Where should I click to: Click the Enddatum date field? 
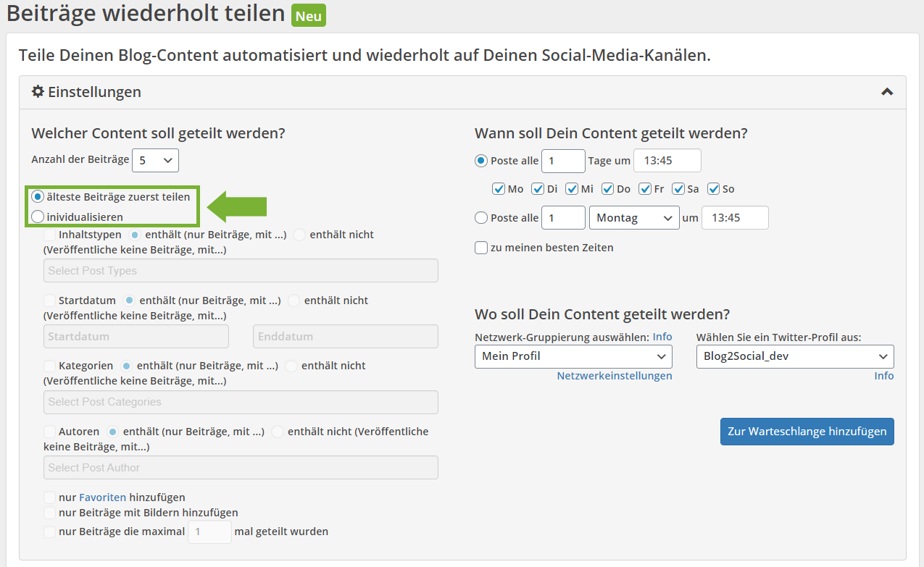click(x=346, y=336)
